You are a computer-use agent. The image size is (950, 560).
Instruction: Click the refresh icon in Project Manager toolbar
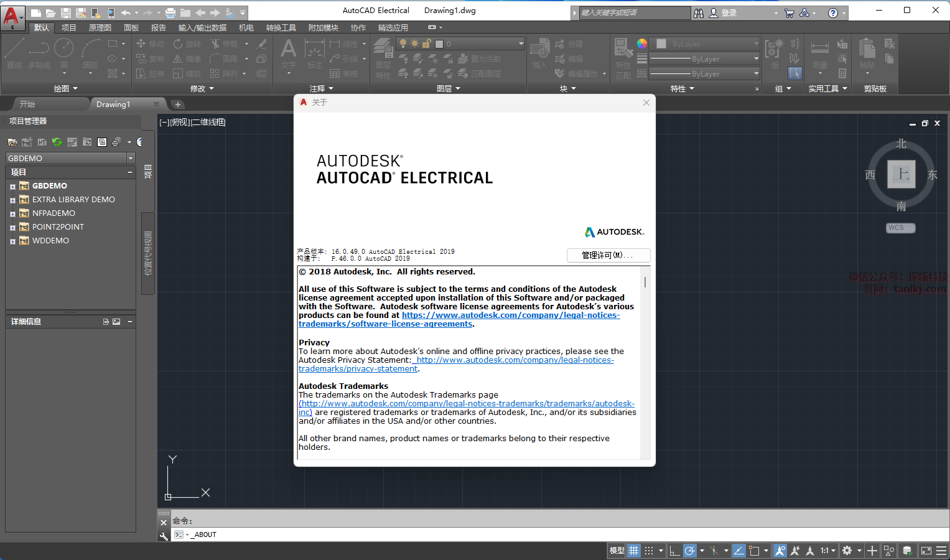(x=57, y=142)
